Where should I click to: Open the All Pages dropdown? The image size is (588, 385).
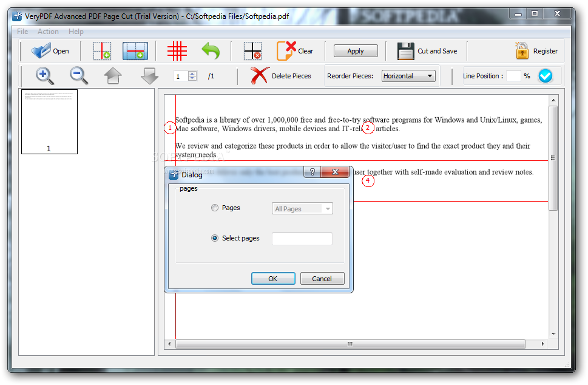[302, 209]
